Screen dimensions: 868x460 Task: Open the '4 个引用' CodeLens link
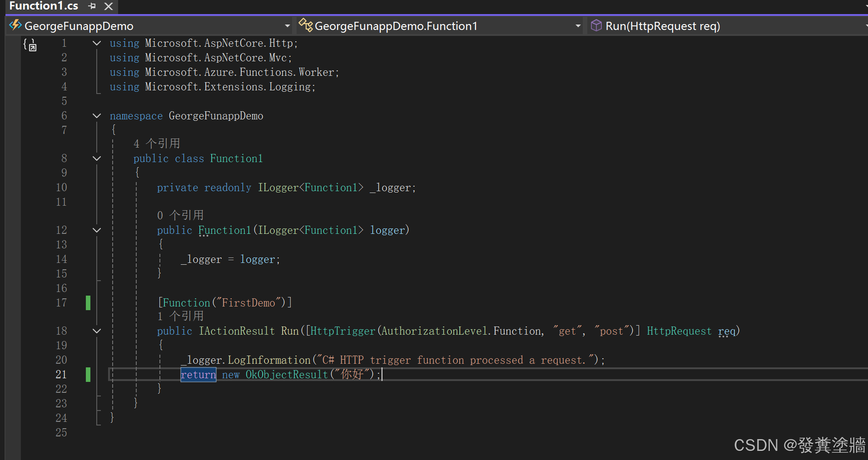point(157,143)
